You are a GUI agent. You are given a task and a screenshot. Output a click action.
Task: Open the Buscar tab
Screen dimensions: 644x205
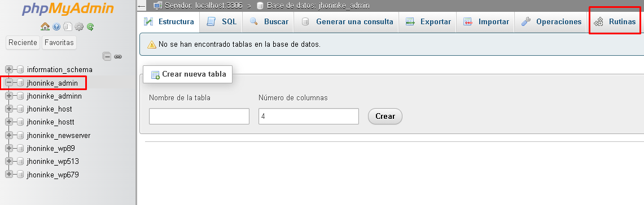pos(269,22)
